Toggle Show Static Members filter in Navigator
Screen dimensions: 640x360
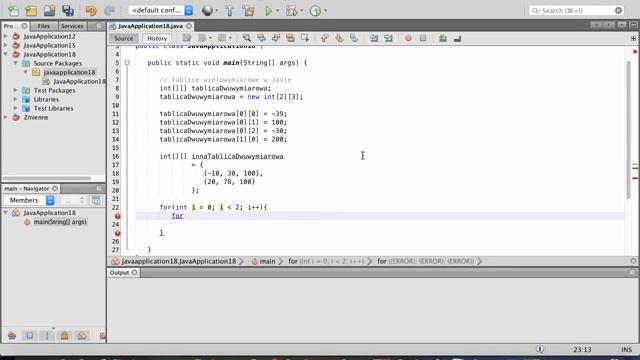[47, 336]
